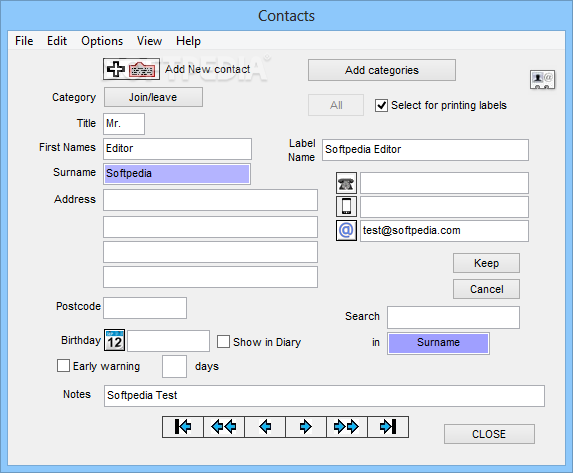The image size is (573, 473).
Task: Click the email field test@softpedia.com
Action: 444,231
